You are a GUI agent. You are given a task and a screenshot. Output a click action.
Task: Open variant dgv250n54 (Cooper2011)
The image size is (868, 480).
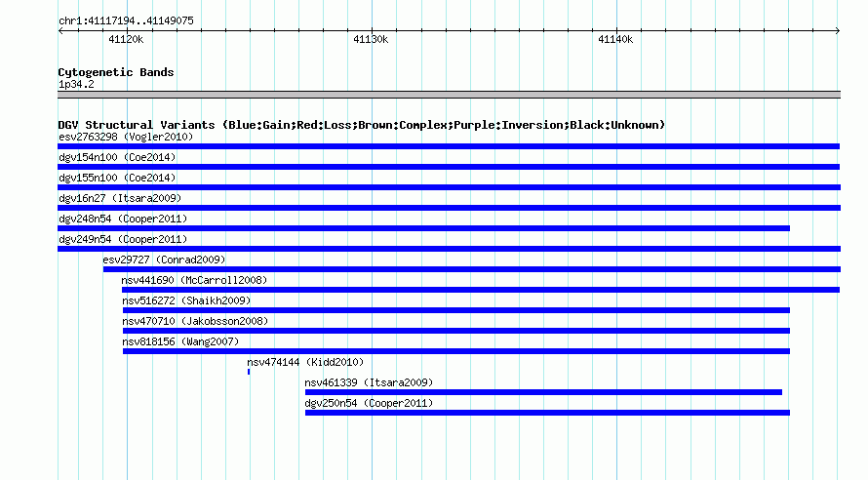[x=369, y=403]
